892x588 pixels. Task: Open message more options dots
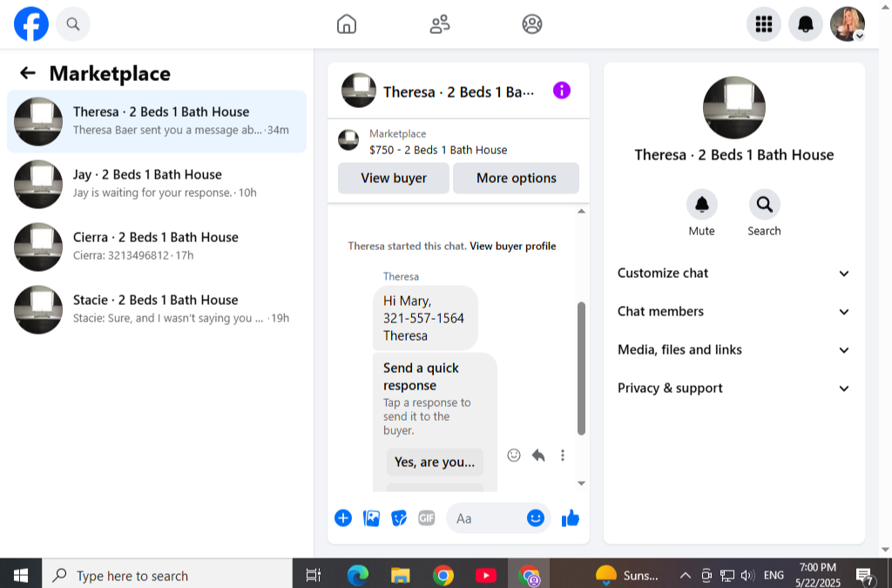click(563, 455)
